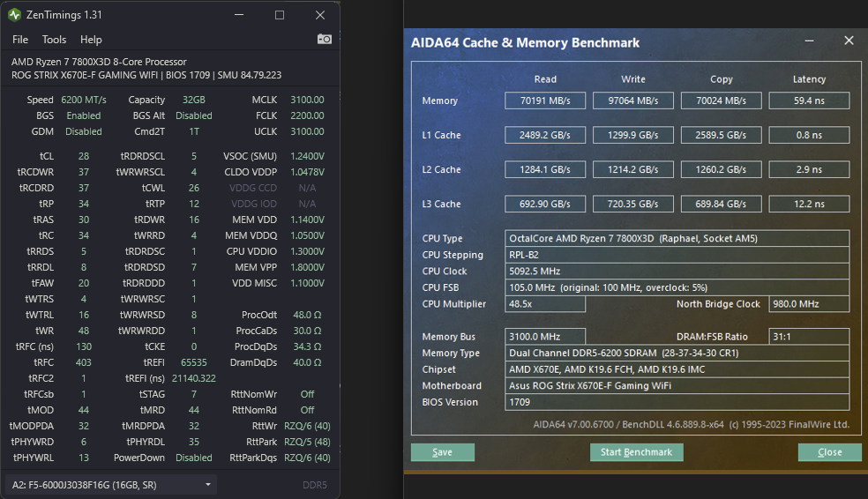Click the camera screenshot icon in ZenTimings

tap(324, 39)
